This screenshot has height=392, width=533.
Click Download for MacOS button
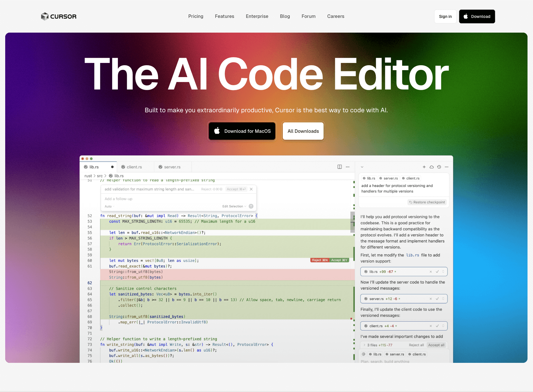click(242, 131)
